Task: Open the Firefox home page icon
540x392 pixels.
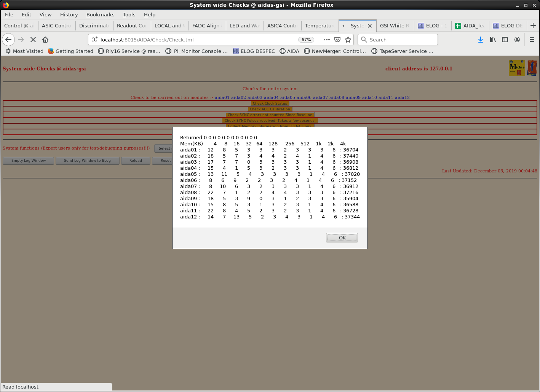Action: tap(45, 40)
